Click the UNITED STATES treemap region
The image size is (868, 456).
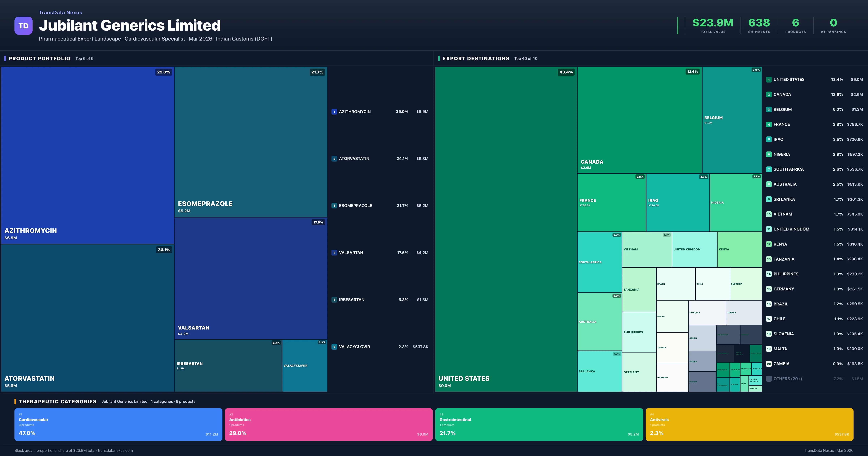(505, 229)
